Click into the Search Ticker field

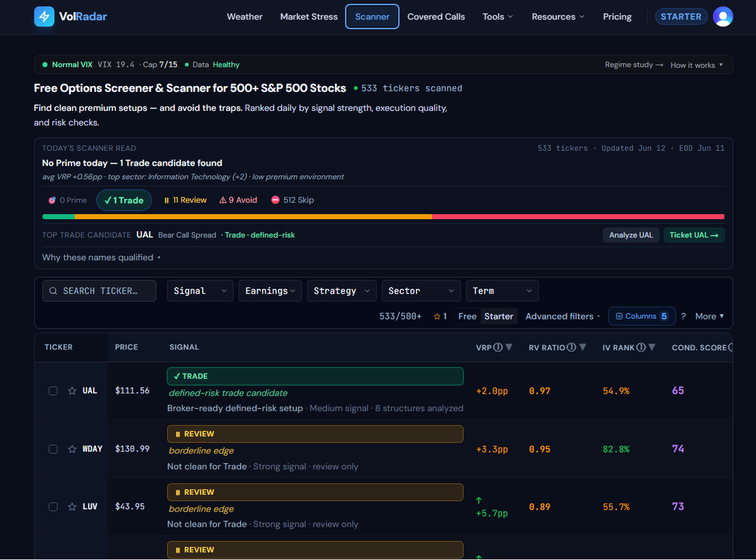click(99, 291)
